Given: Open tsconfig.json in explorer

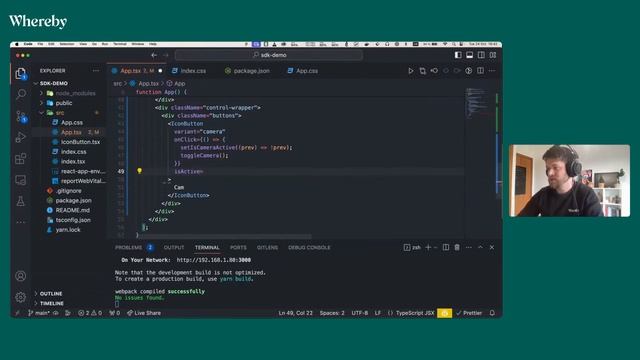Looking at the screenshot, I should coord(73,220).
